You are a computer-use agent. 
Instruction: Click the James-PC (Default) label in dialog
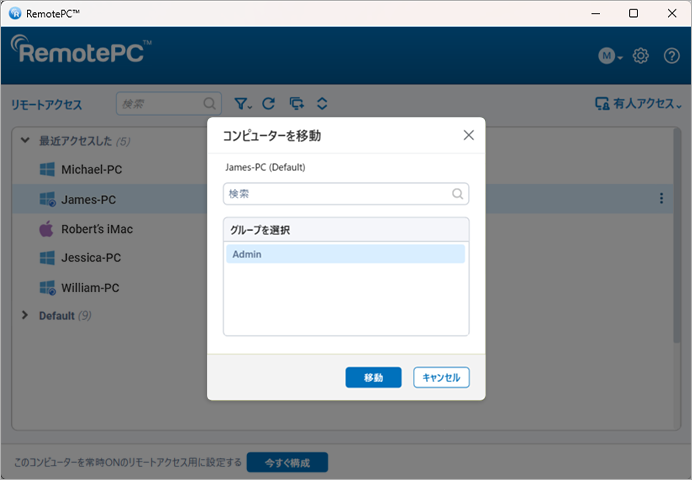point(265,167)
